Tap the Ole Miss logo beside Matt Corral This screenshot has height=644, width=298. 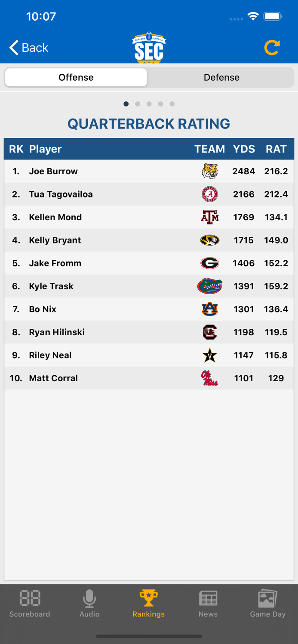209,378
